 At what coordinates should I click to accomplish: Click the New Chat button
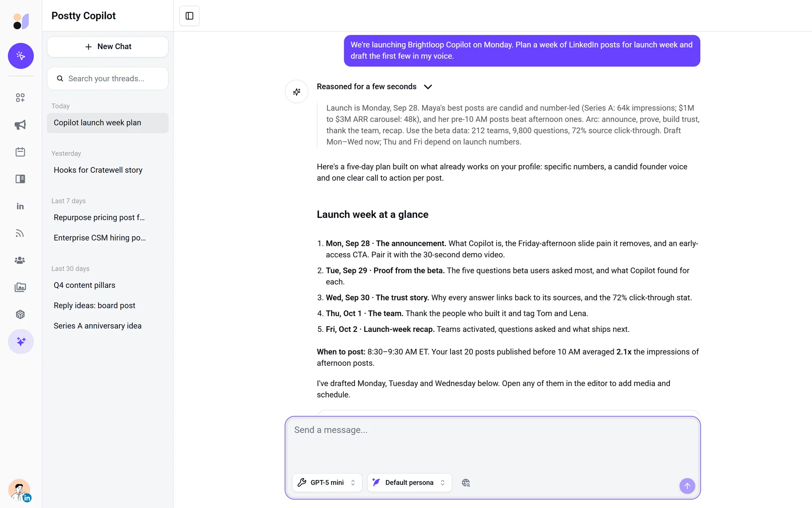(x=107, y=47)
